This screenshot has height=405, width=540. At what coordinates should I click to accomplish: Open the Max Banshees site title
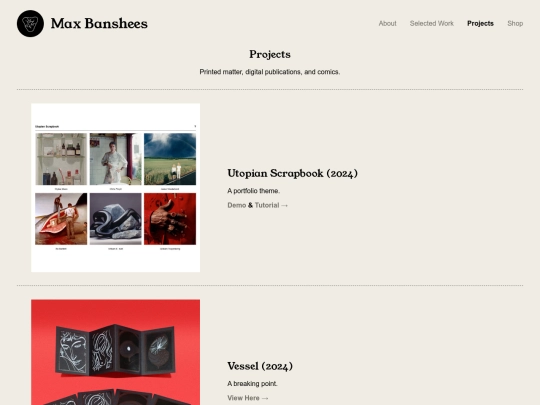pyautogui.click(x=99, y=23)
